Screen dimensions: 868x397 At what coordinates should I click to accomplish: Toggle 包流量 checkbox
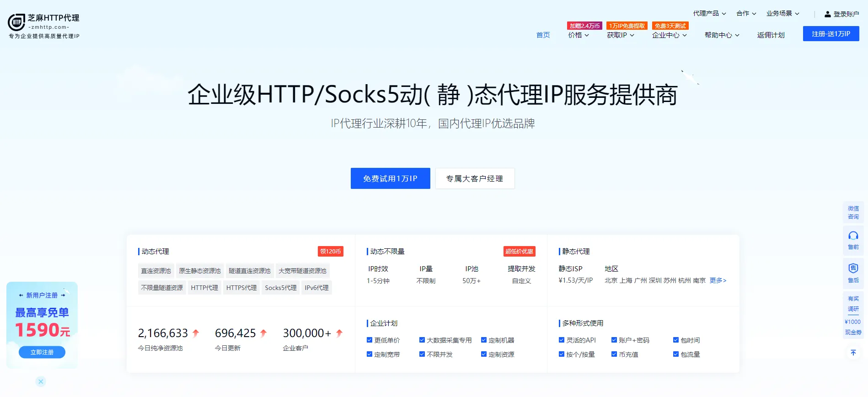click(x=676, y=354)
